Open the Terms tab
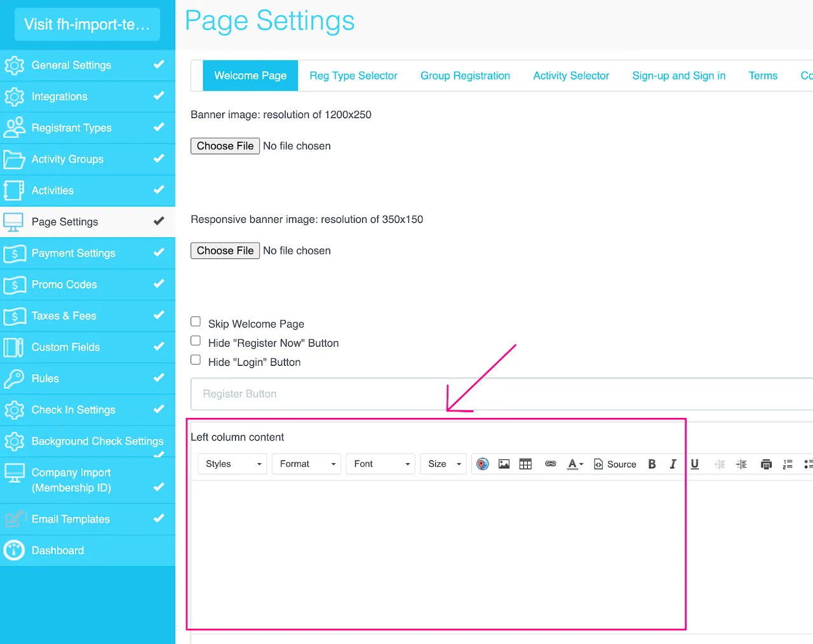813x644 pixels. pos(763,76)
